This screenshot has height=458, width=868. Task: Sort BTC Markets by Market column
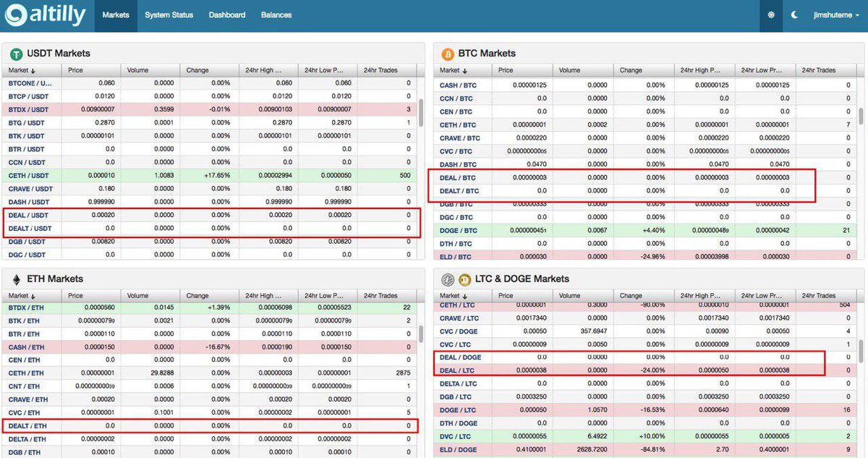pos(464,70)
